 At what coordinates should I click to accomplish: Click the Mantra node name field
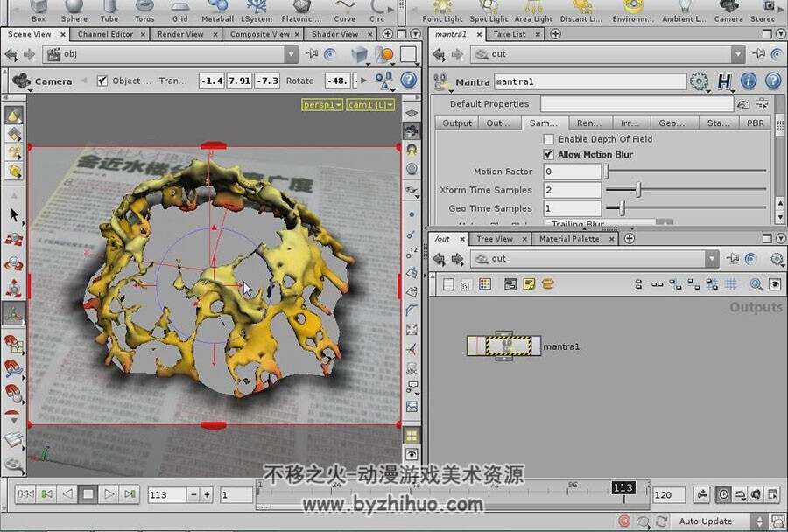click(x=590, y=81)
